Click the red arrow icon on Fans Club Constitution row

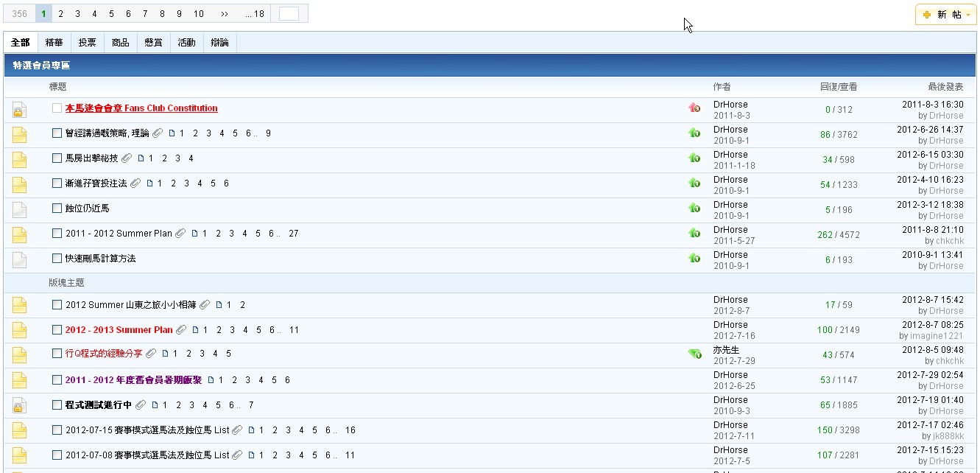tap(694, 108)
